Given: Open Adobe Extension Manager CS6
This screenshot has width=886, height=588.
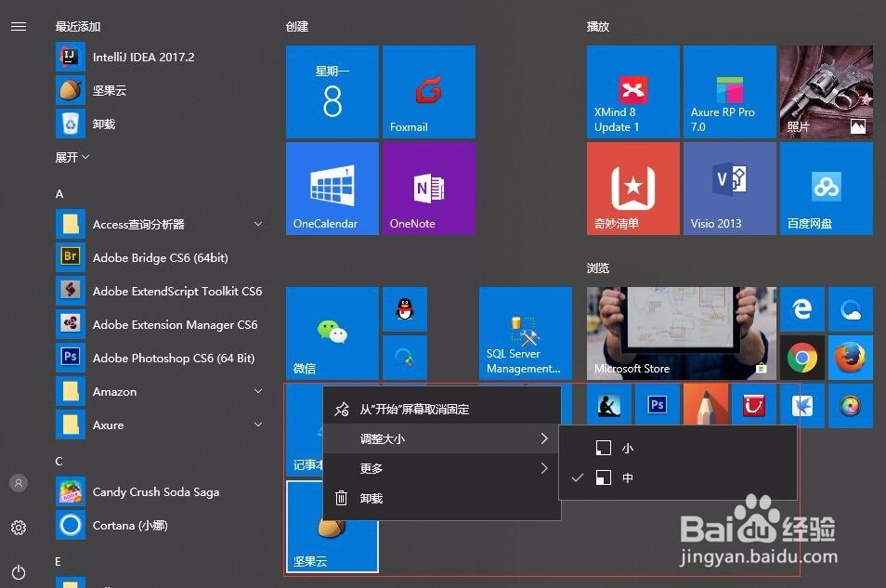Looking at the screenshot, I should tap(157, 324).
